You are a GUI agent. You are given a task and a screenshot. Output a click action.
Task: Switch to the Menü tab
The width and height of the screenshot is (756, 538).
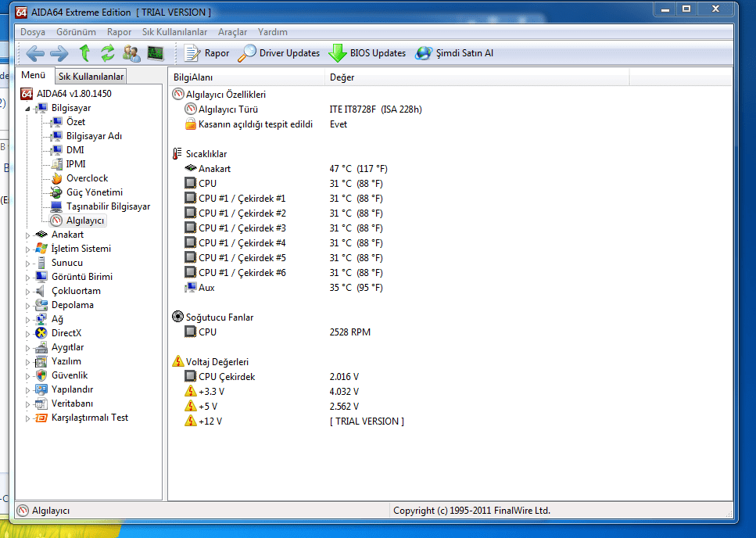(x=34, y=75)
